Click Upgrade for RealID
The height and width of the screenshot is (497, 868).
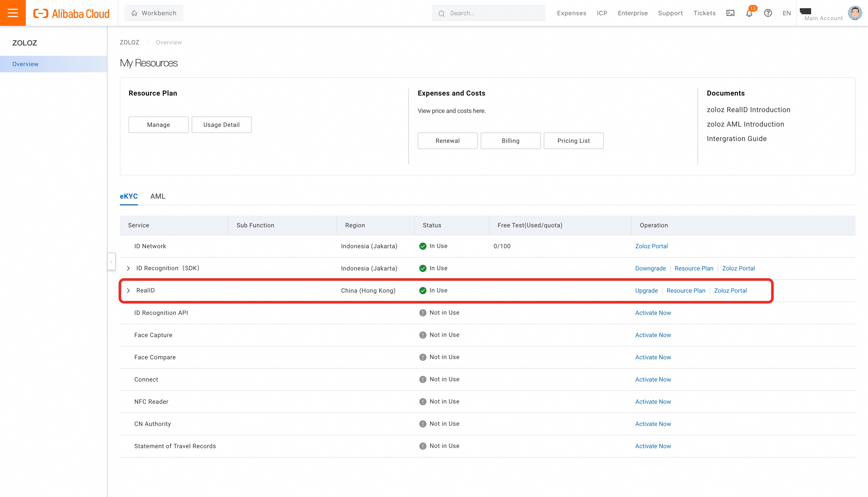tap(646, 291)
